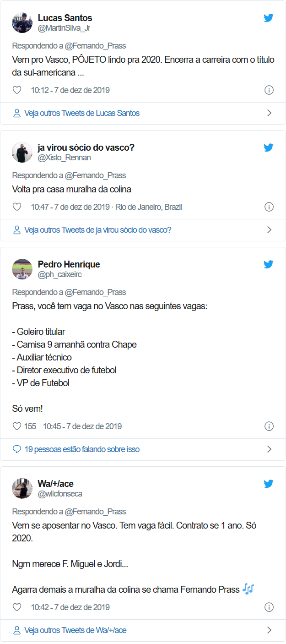Expand chevron next to 19 pessoas estão falando

[x=269, y=449]
